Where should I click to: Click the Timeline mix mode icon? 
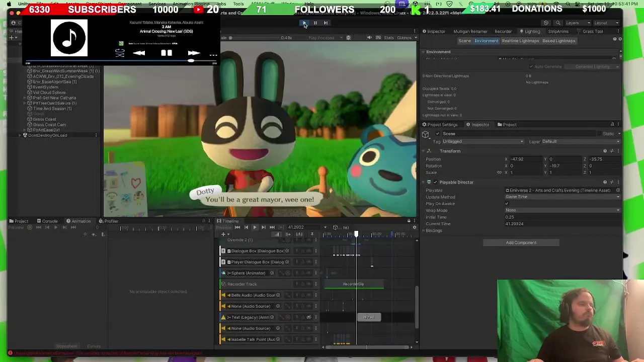(x=277, y=234)
